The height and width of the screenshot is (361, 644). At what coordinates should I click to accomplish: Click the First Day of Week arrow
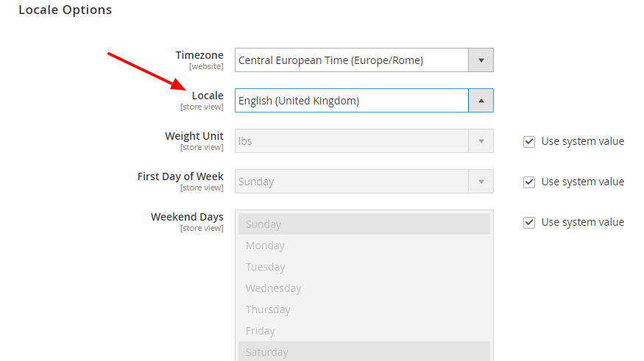coord(481,182)
